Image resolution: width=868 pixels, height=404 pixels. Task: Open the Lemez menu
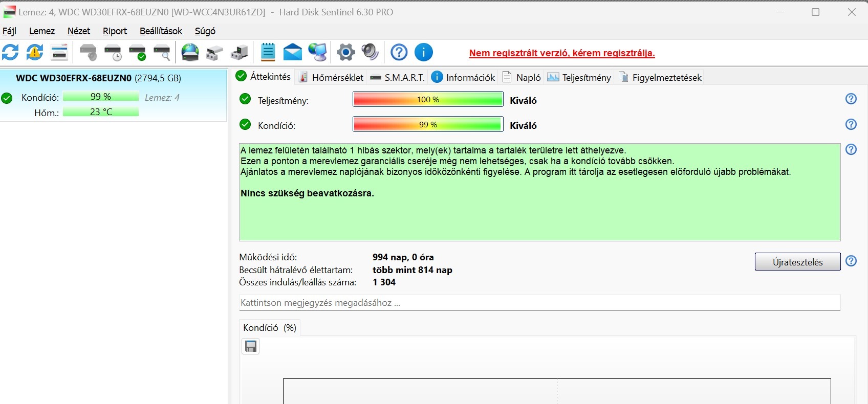pos(42,31)
